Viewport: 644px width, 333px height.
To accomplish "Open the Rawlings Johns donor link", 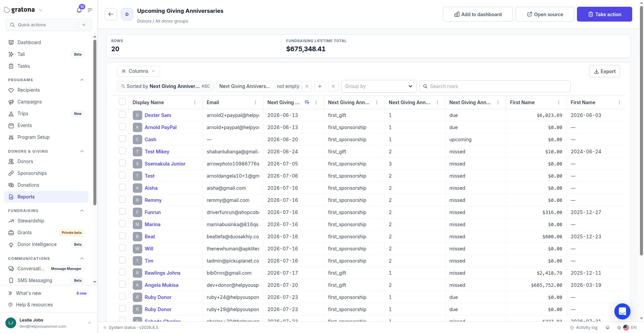I will (x=162, y=273).
